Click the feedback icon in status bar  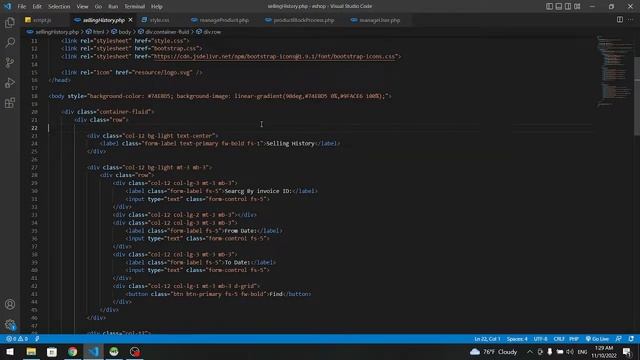[619, 339]
